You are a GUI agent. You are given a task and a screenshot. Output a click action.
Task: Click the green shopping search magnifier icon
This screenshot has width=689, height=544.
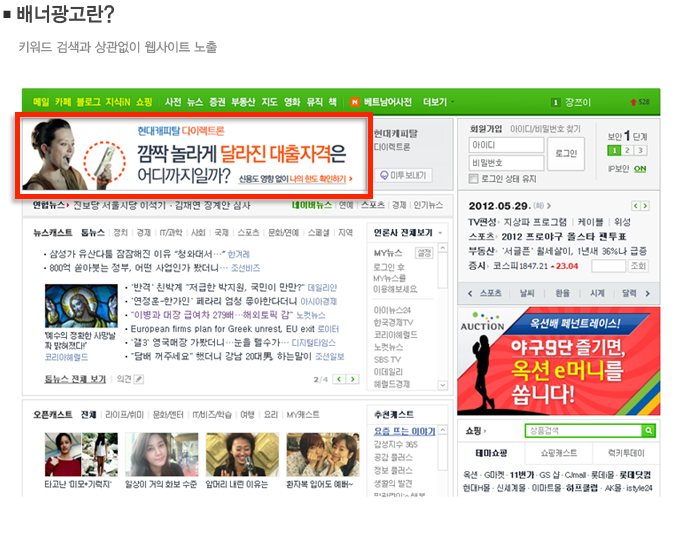(649, 431)
